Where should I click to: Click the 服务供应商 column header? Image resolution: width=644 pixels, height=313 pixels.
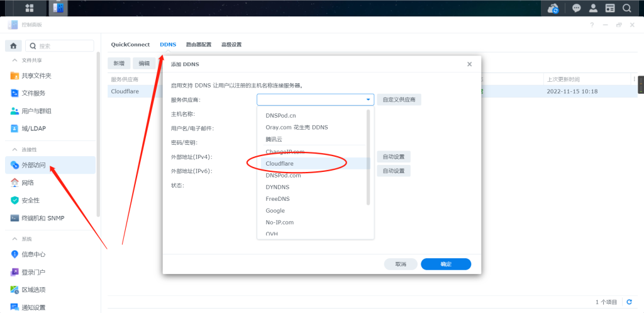coord(125,79)
